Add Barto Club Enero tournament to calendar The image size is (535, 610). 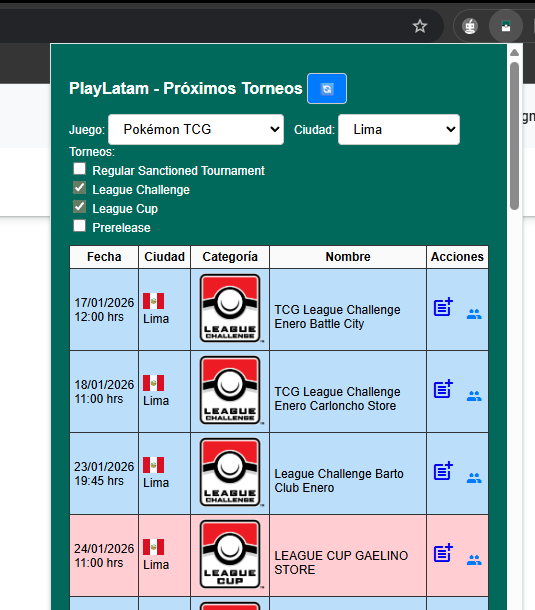point(443,471)
